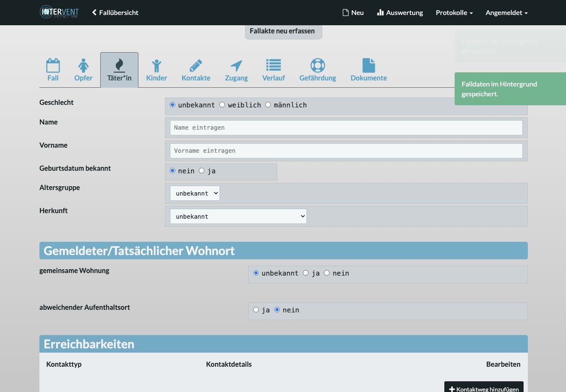Expand the Angemeldet menu
This screenshot has width=566, height=392.
pos(506,12)
